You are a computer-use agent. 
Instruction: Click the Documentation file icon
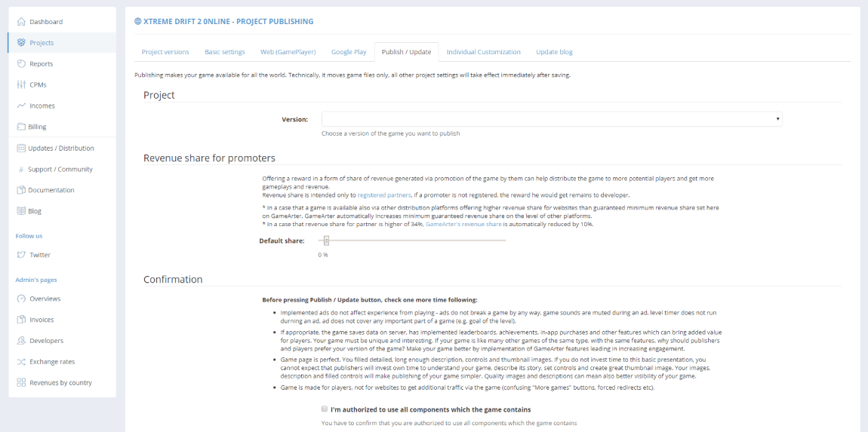pos(21,190)
